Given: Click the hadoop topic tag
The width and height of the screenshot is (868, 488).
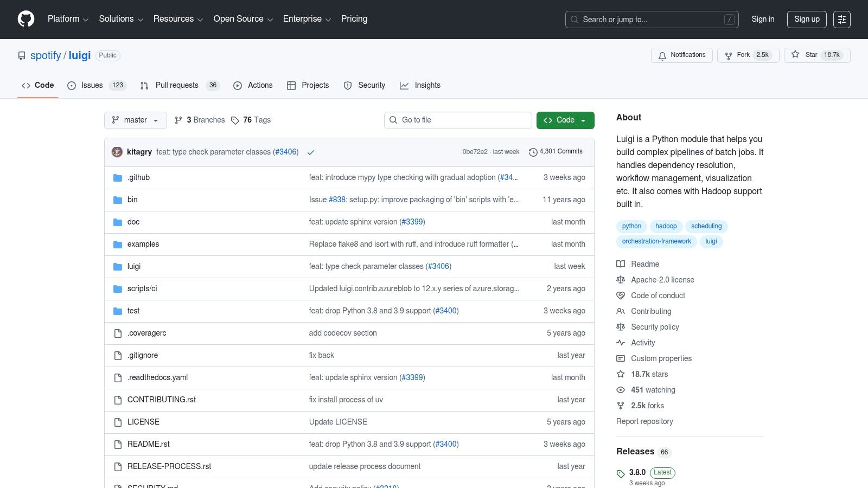Looking at the screenshot, I should point(666,226).
